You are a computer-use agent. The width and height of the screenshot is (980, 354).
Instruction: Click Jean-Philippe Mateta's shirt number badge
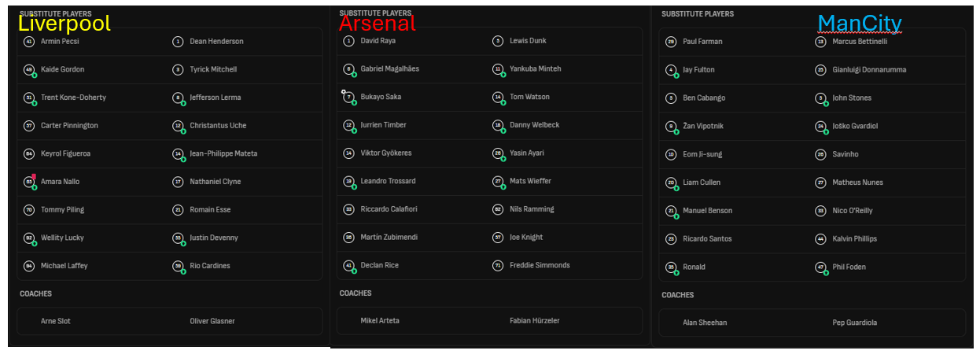point(179,154)
